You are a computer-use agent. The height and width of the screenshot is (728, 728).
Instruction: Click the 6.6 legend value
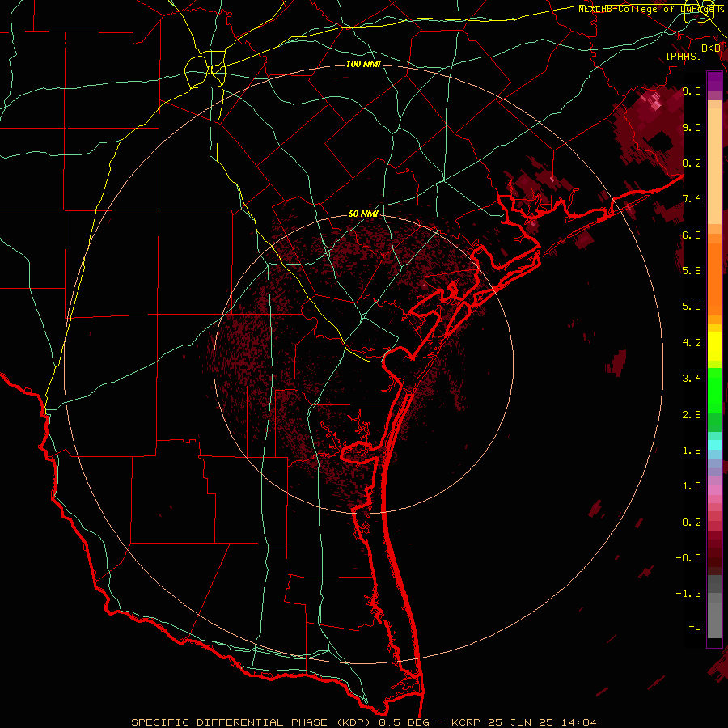[x=692, y=235]
